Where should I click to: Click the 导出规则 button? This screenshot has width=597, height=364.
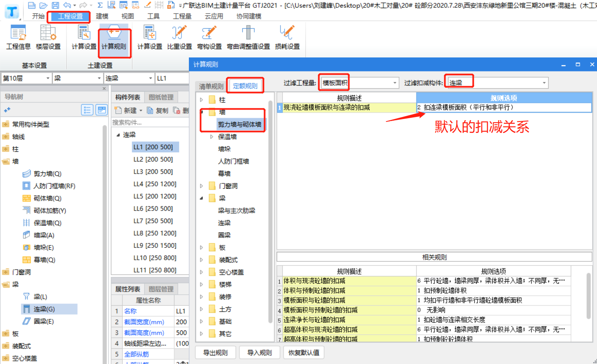pyautogui.click(x=215, y=353)
